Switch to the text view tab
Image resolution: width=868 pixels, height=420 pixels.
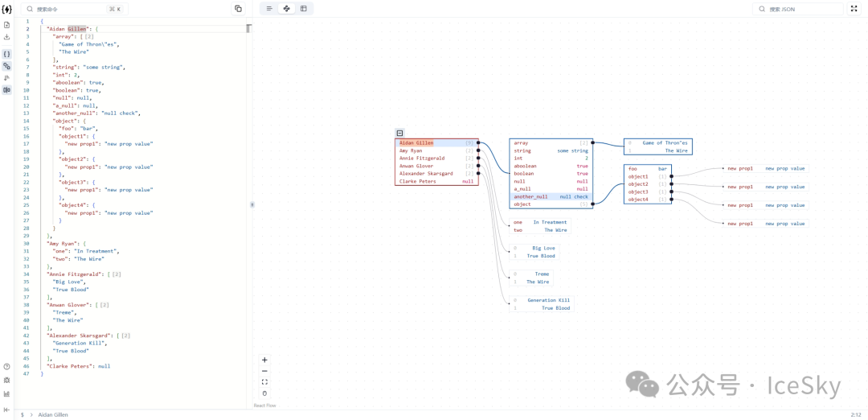(x=269, y=9)
